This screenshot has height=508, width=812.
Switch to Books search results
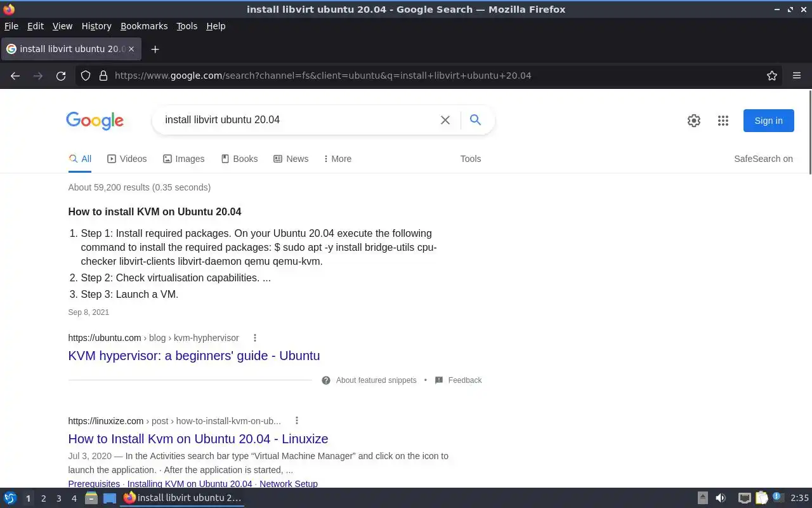tap(239, 159)
